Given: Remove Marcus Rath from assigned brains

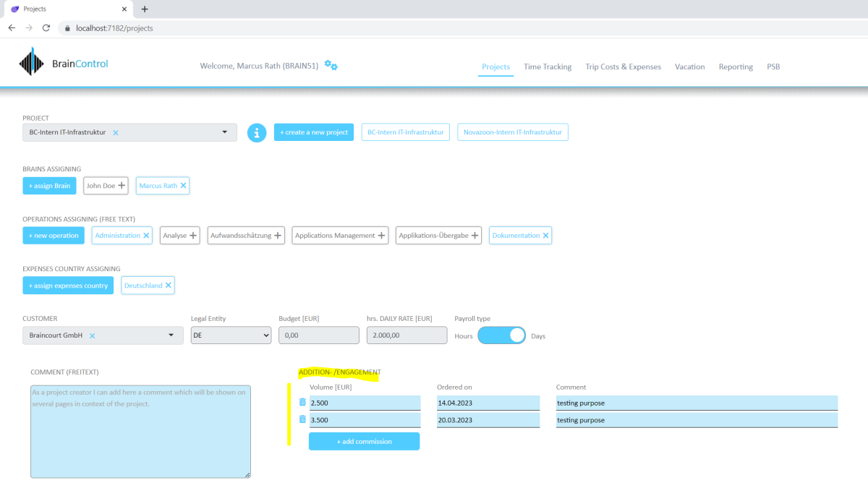Looking at the screenshot, I should pos(184,186).
